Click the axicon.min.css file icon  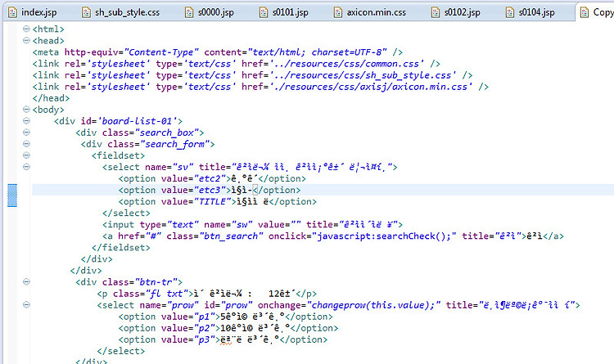tap(338, 12)
